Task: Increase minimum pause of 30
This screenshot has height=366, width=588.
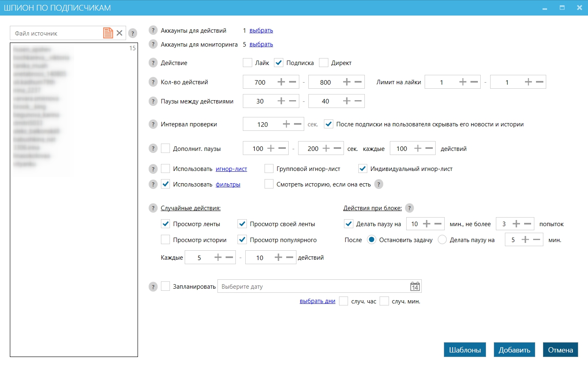Action: pyautogui.click(x=281, y=101)
